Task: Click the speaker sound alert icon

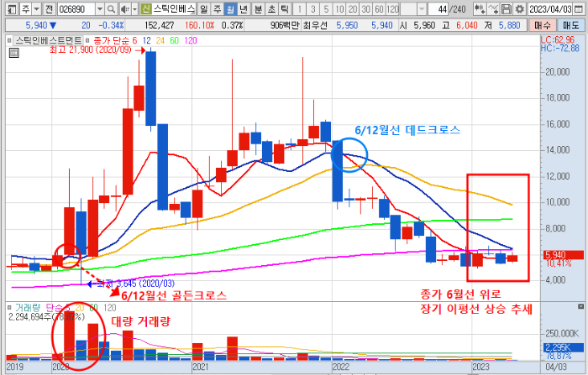Action: click(125, 9)
